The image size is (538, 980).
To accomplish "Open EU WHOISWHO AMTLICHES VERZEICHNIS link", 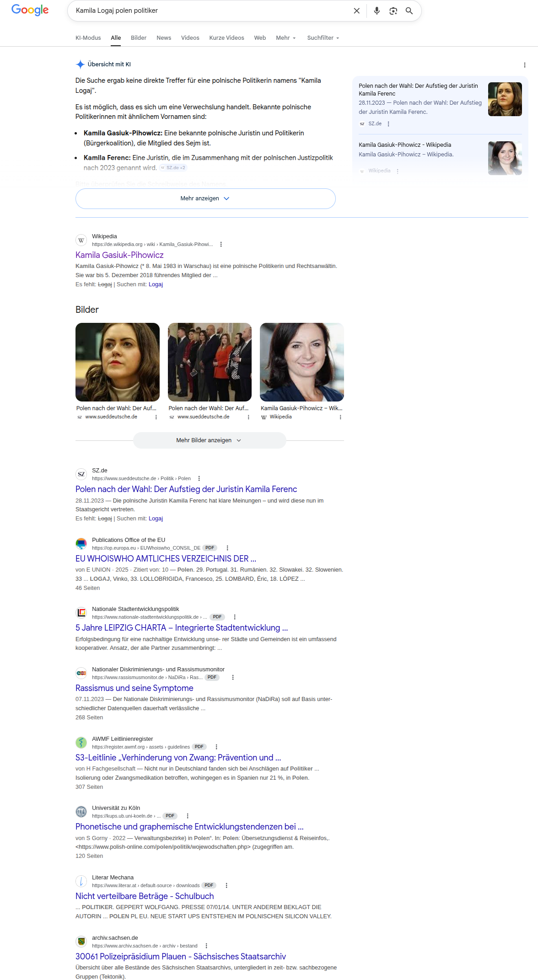I will pos(166,559).
